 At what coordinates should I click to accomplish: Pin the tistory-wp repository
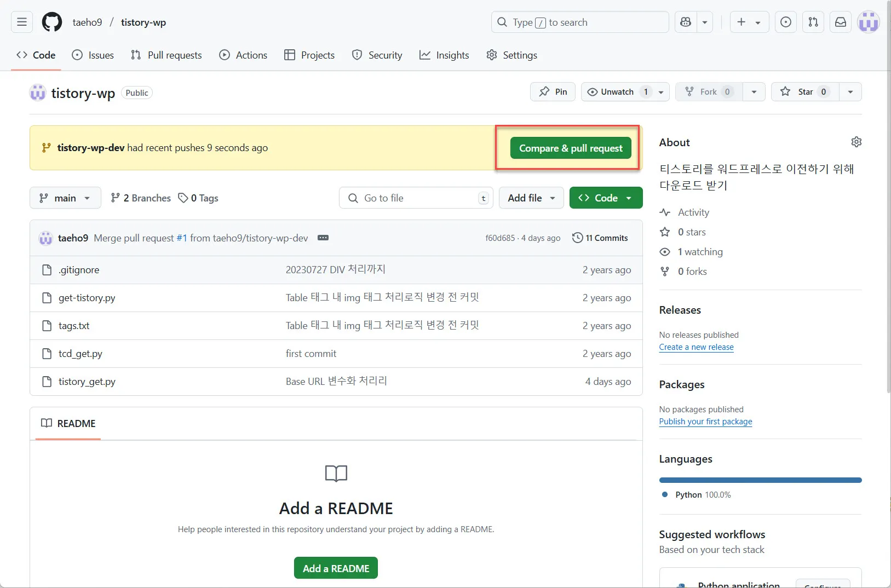[x=553, y=91]
